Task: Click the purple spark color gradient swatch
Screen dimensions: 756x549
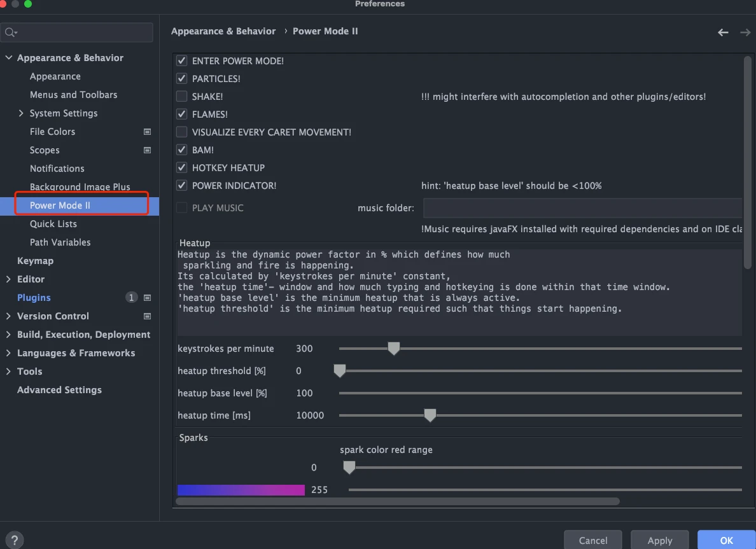Action: coord(241,490)
